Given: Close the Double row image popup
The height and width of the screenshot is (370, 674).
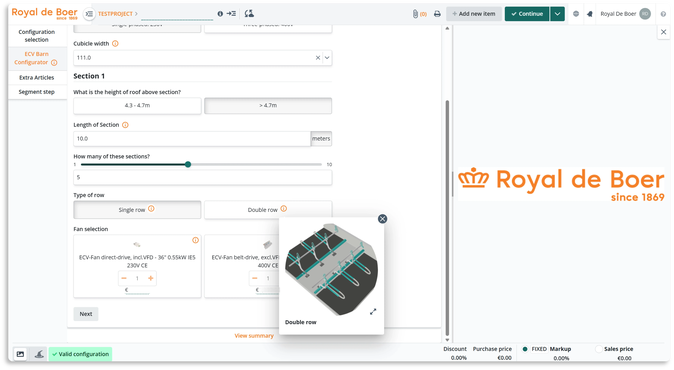Looking at the screenshot, I should (x=382, y=219).
